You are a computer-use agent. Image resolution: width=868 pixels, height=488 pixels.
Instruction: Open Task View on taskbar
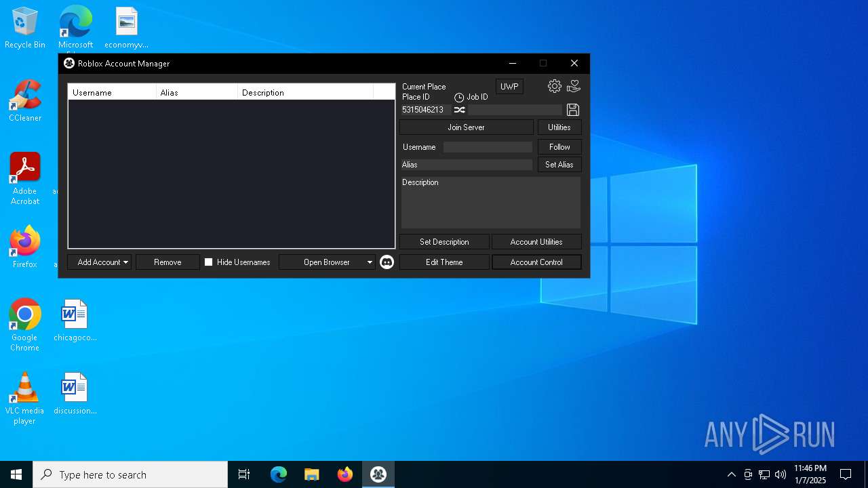pyautogui.click(x=244, y=474)
